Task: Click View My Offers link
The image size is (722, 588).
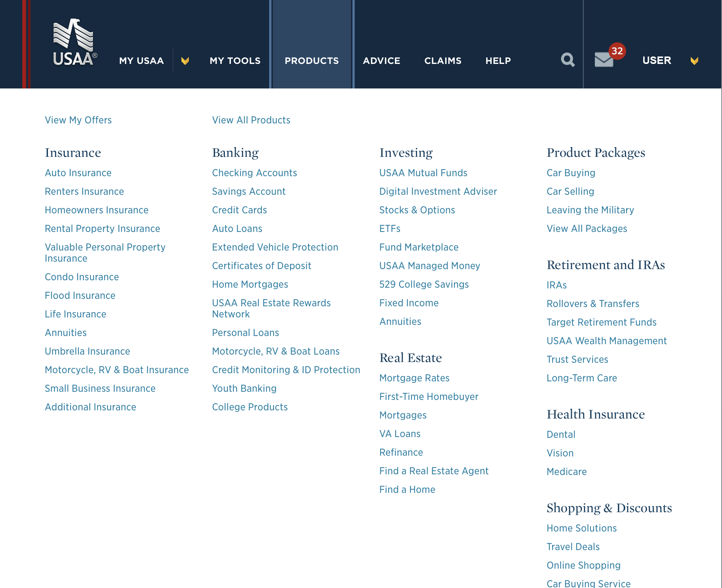Action: 78,119
